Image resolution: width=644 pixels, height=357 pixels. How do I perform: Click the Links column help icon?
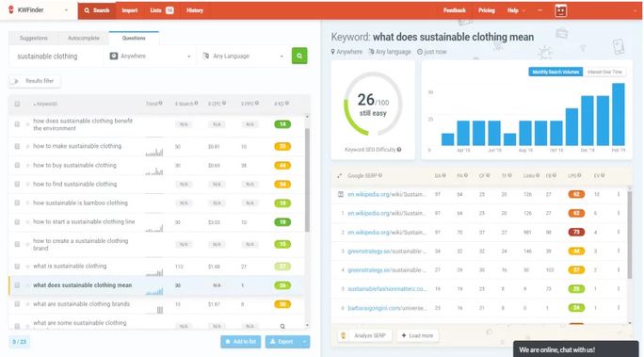(538, 175)
